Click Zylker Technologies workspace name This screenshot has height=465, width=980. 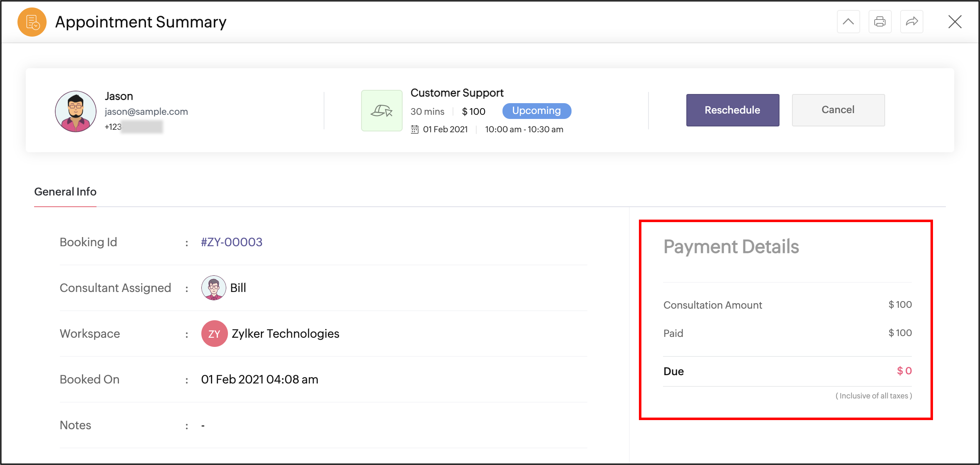tap(285, 334)
